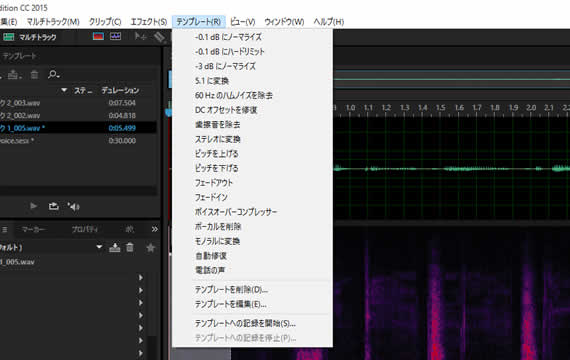
Task: Open the ヘルプ(H) menu
Action: tap(329, 22)
